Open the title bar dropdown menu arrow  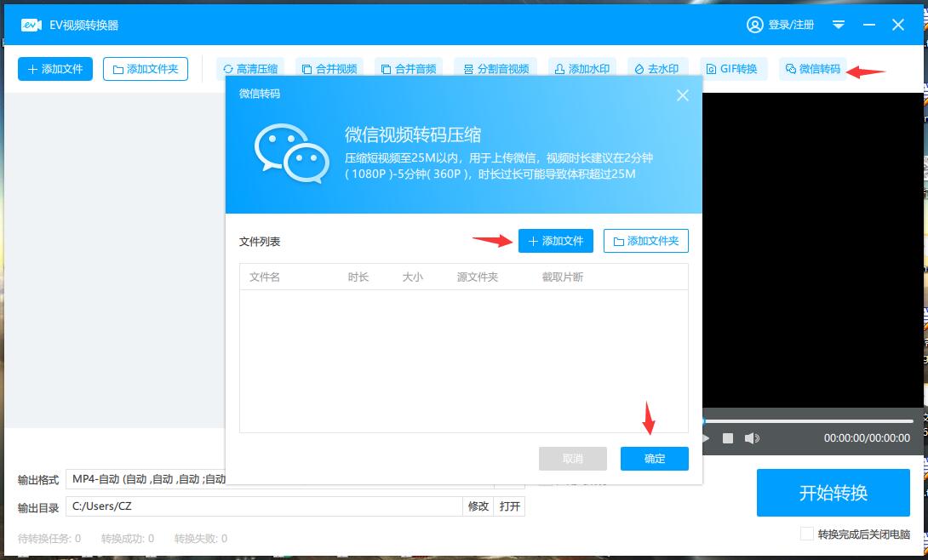click(839, 25)
